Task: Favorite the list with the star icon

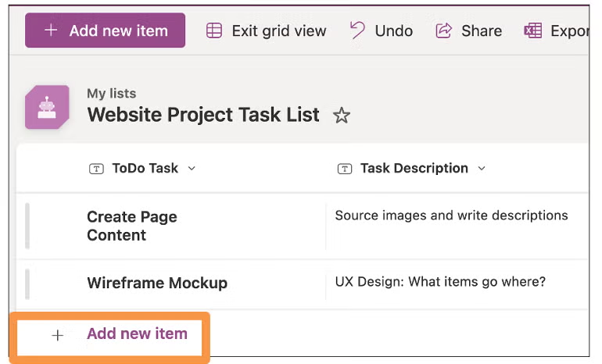Action: click(x=342, y=116)
